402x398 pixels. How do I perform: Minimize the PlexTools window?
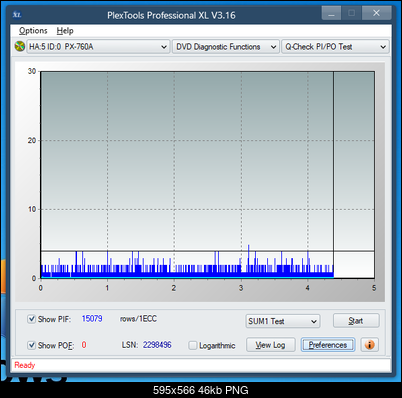click(x=331, y=13)
